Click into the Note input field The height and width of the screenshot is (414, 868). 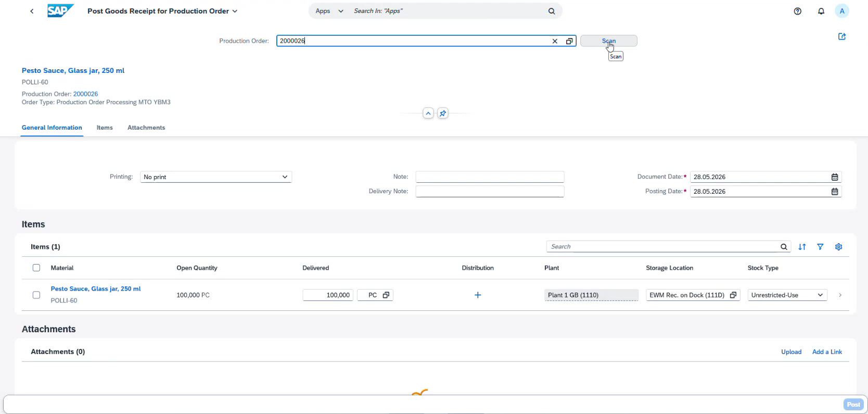[490, 177]
